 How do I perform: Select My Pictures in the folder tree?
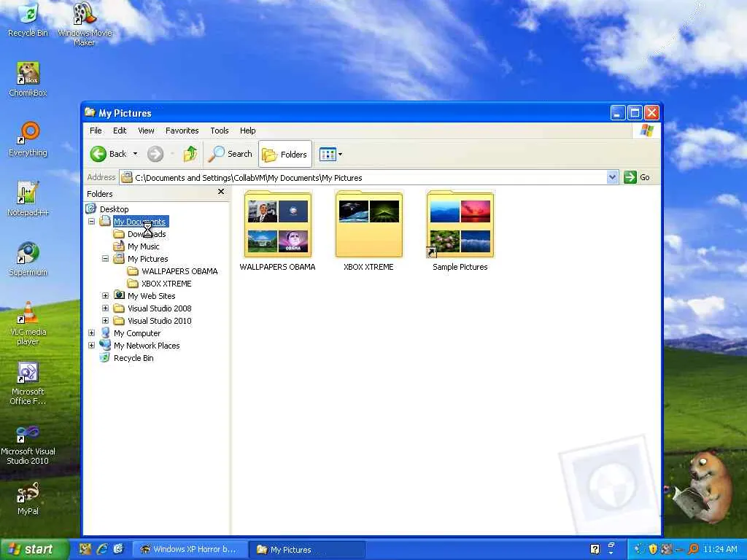pos(147,259)
